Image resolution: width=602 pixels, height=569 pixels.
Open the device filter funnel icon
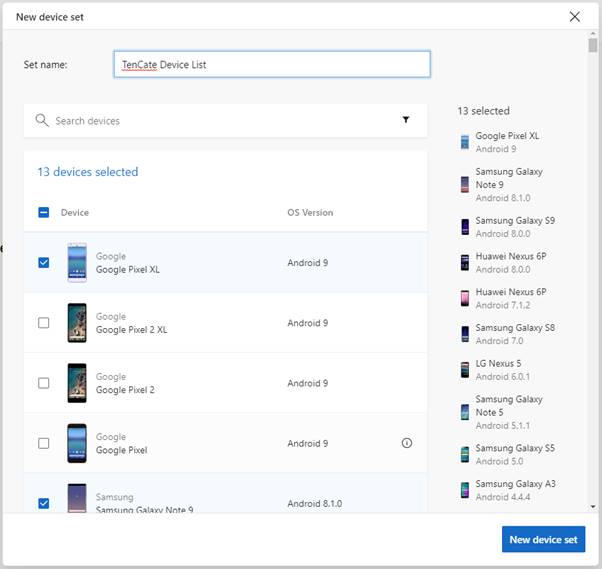[x=406, y=119]
